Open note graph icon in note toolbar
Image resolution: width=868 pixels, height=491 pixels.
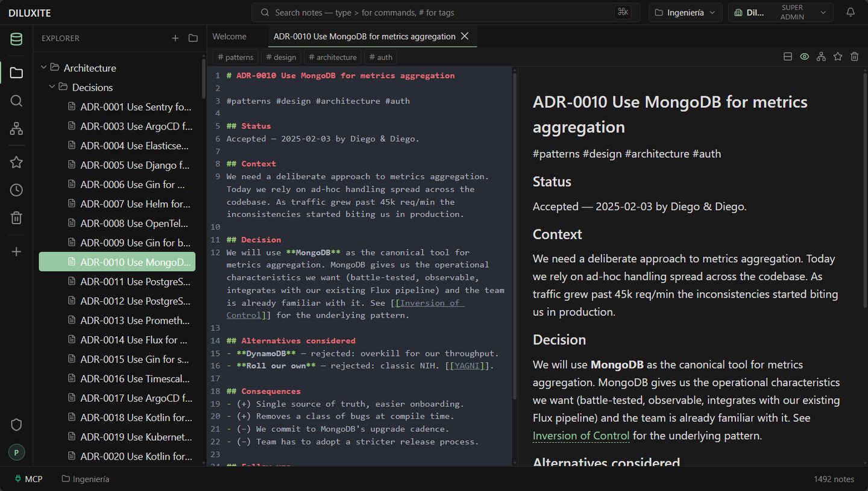pos(821,57)
